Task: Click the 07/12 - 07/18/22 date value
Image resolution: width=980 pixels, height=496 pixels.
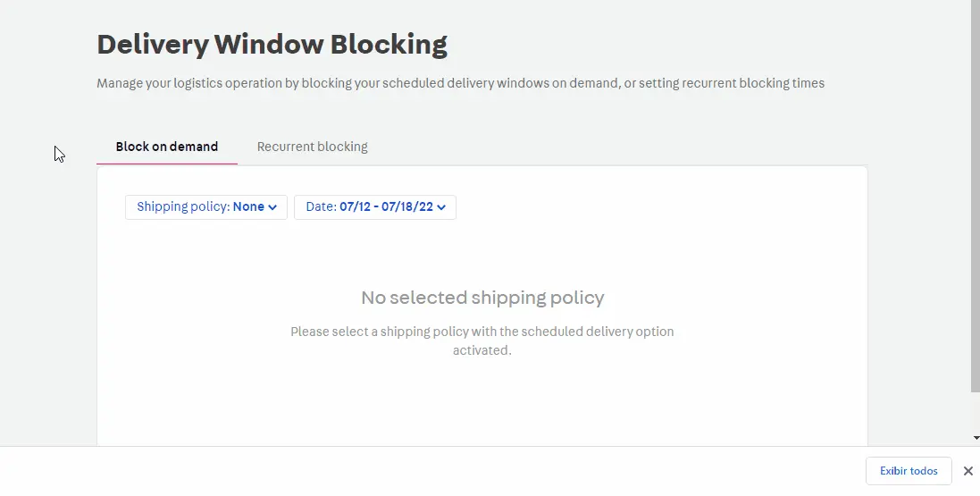Action: pos(386,207)
